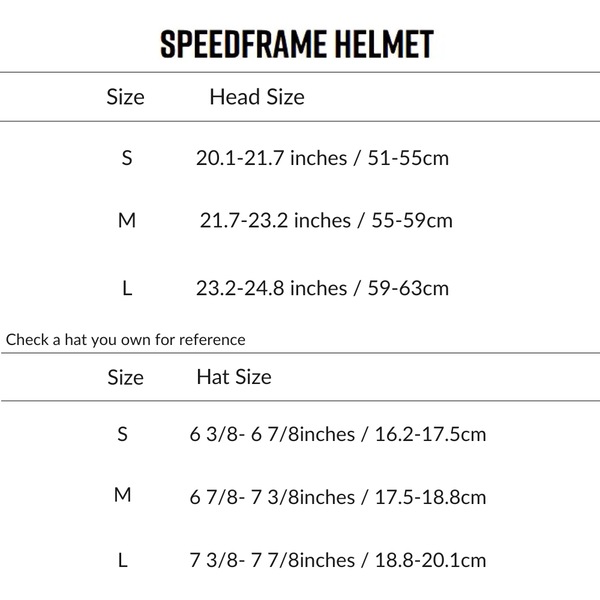Screen dimensions: 600x600
Task: Select the 21.7-23.2 inches / 55-59cm value
Action: (326, 220)
